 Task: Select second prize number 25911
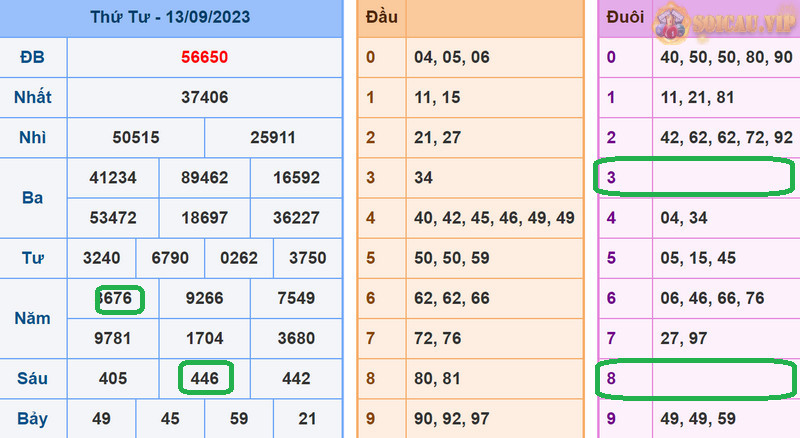[x=273, y=137]
